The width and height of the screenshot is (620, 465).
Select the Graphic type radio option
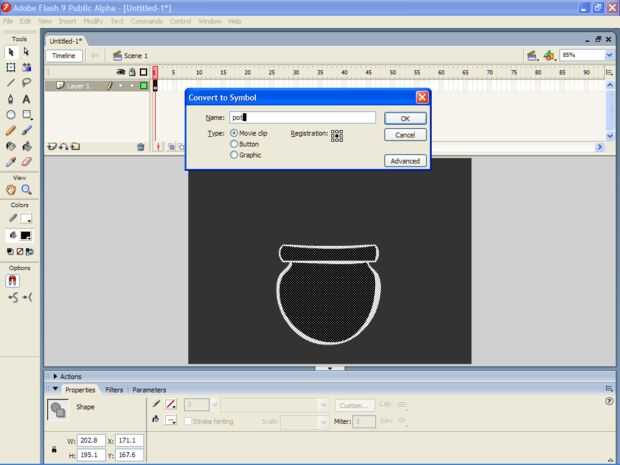click(x=234, y=155)
